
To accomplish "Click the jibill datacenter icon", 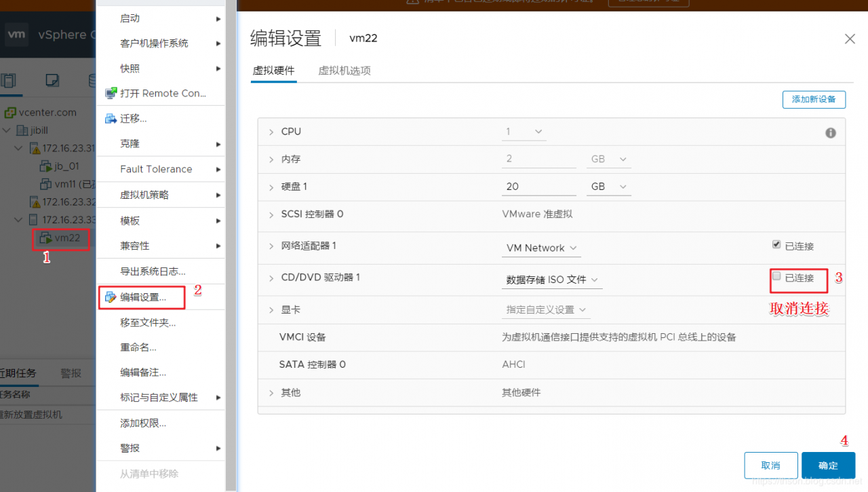I will pyautogui.click(x=22, y=130).
